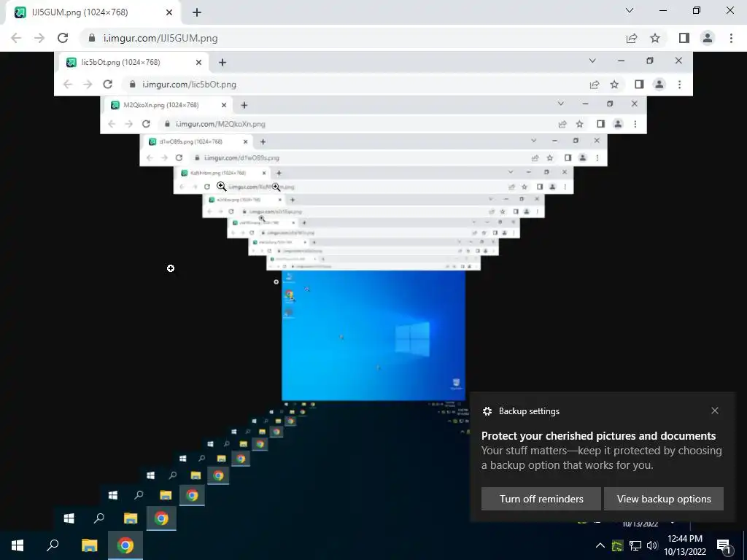Screen dimensions: 747x560
Task: Open the clock showing 12:44 PM 10/13/2022
Action: 685,545
